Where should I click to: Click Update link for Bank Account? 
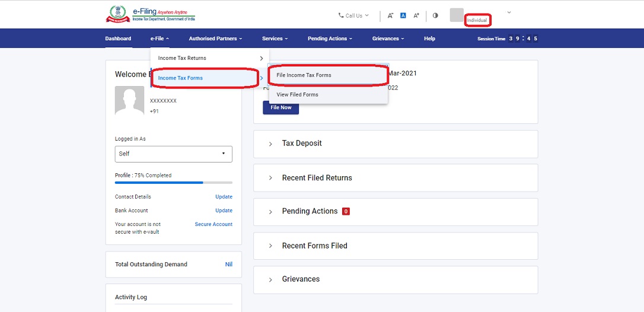[224, 211]
